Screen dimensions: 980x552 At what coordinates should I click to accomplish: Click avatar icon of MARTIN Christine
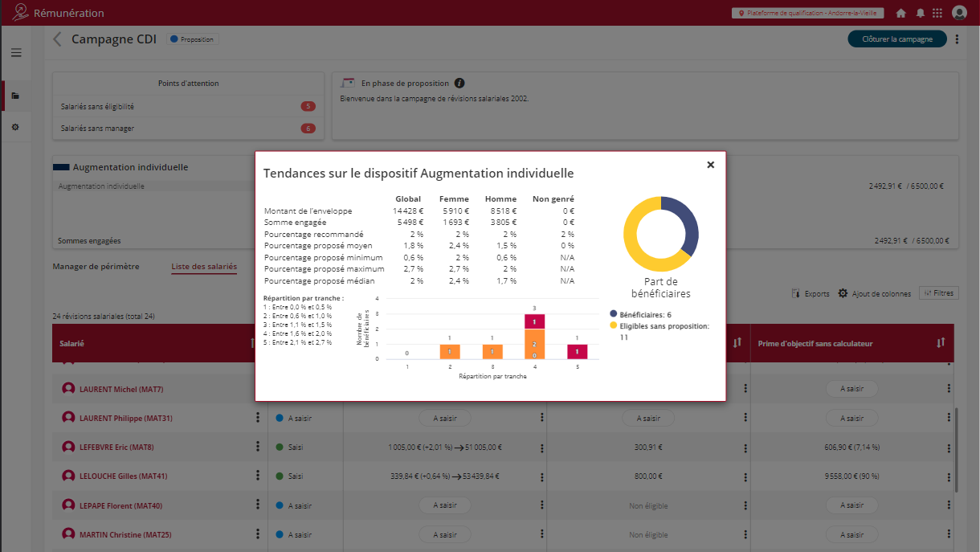pos(68,534)
